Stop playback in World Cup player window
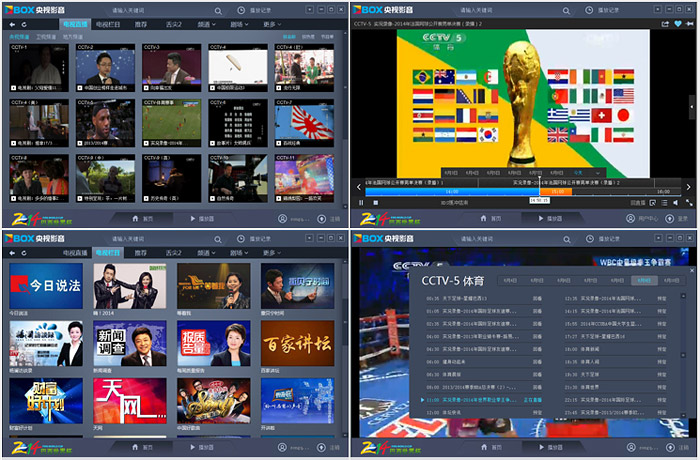The width and height of the screenshot is (700, 460). tap(375, 203)
